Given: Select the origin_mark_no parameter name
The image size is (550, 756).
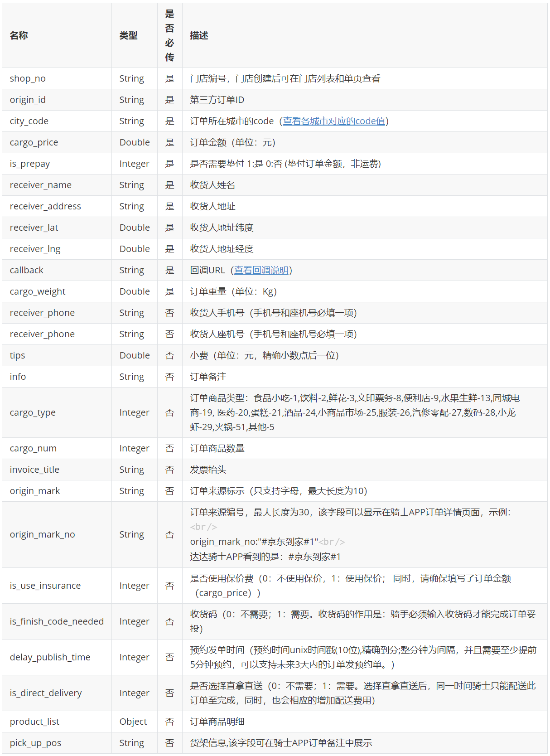Looking at the screenshot, I should (43, 534).
